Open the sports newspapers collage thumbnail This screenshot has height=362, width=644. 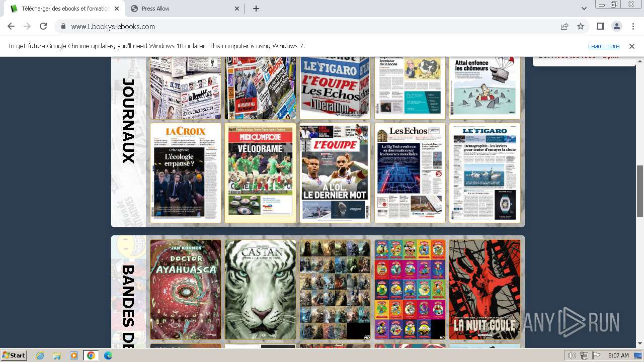click(x=260, y=88)
